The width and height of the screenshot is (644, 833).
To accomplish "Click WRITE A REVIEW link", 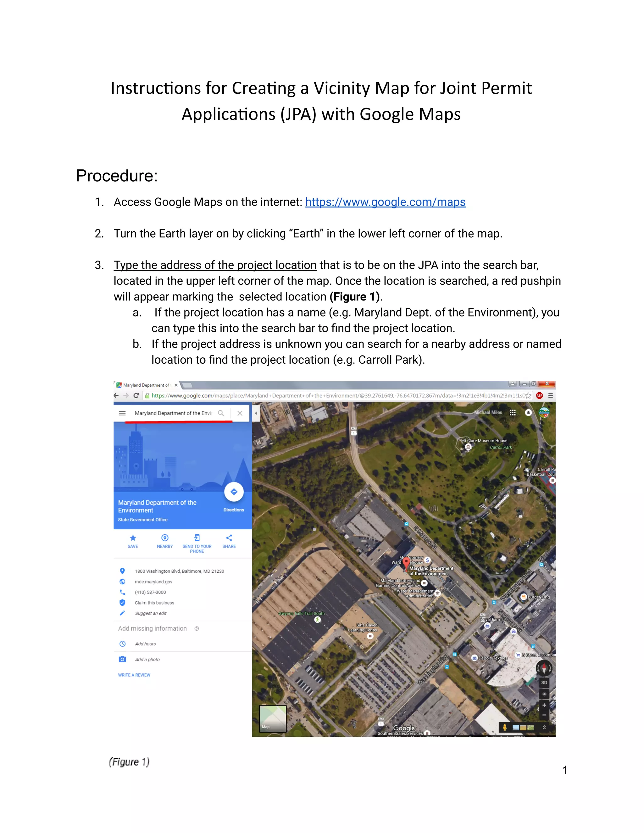I will tap(134, 675).
